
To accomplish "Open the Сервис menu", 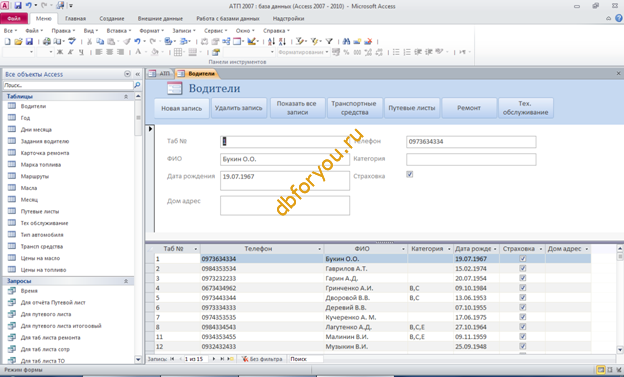I will coord(216,31).
